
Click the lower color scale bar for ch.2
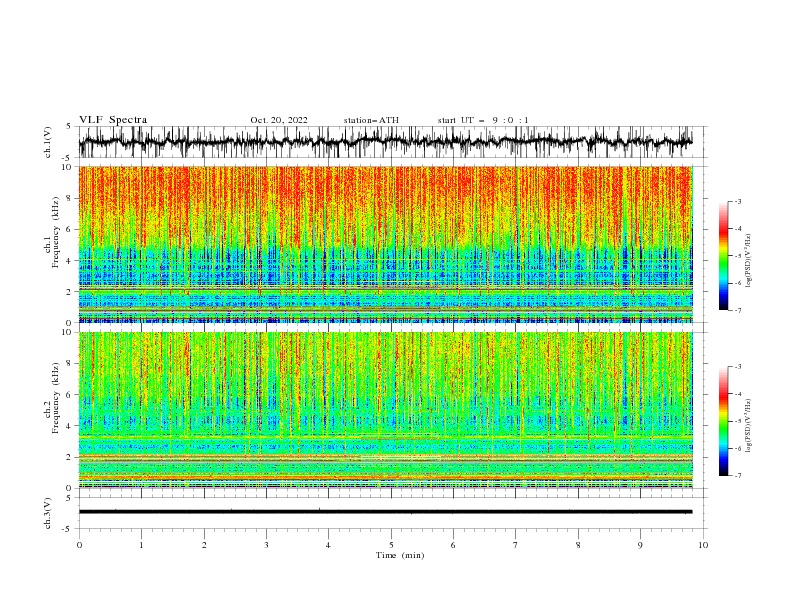[x=723, y=421]
